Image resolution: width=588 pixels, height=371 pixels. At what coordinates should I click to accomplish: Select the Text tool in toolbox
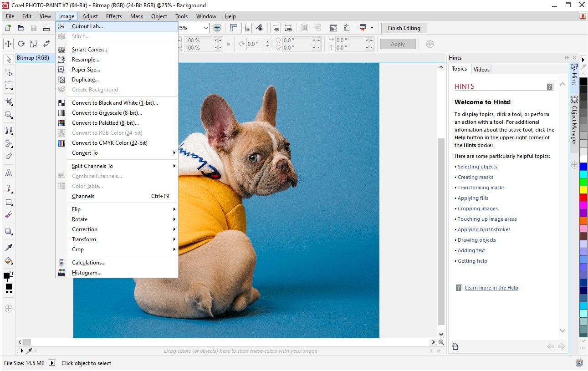[9, 173]
